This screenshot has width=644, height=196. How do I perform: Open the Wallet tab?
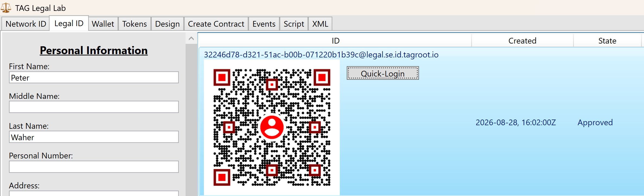pos(103,24)
